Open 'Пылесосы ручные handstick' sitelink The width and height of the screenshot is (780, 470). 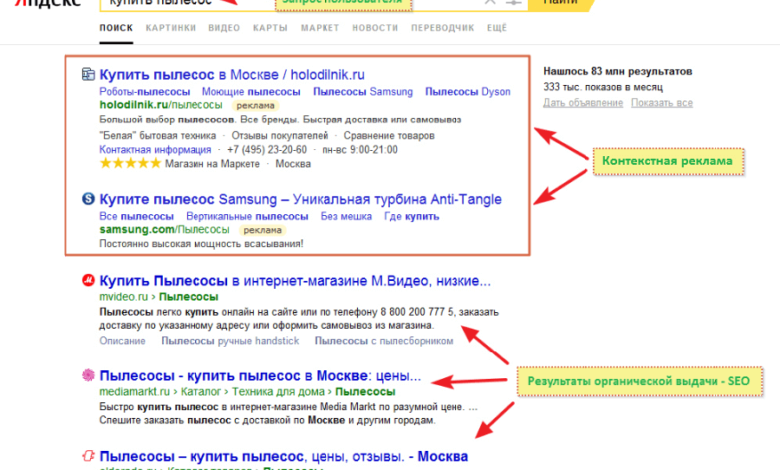(x=230, y=341)
